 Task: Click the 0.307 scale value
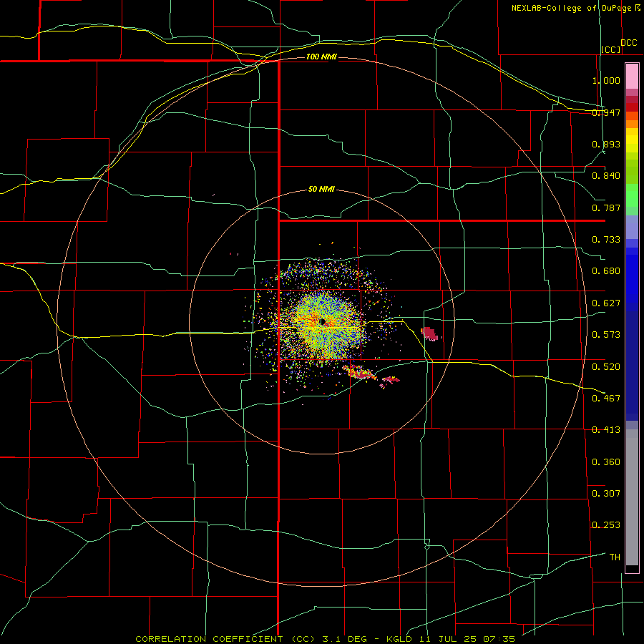(x=606, y=493)
